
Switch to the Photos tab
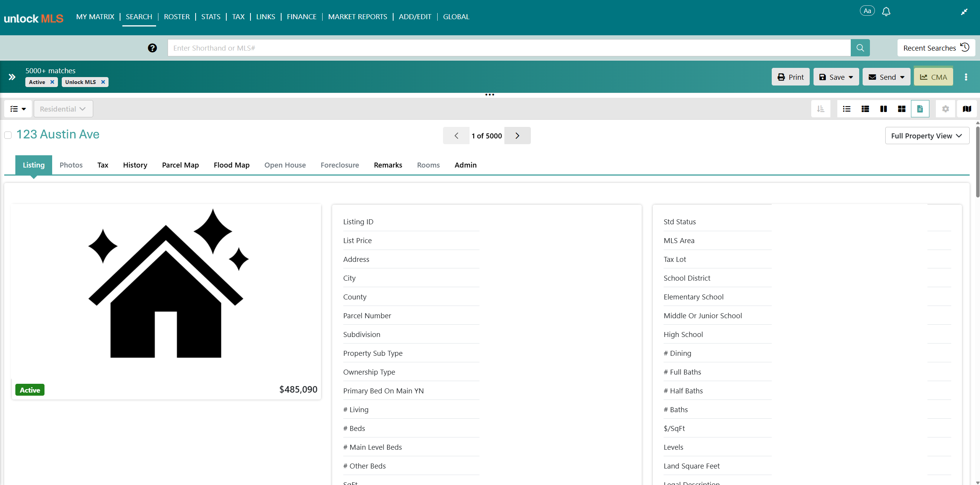[71, 165]
